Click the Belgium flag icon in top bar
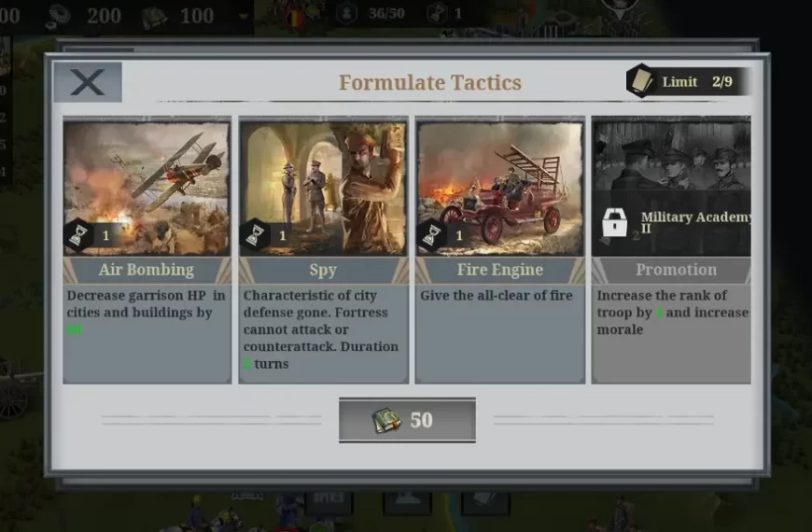This screenshot has height=532, width=812. [294, 18]
